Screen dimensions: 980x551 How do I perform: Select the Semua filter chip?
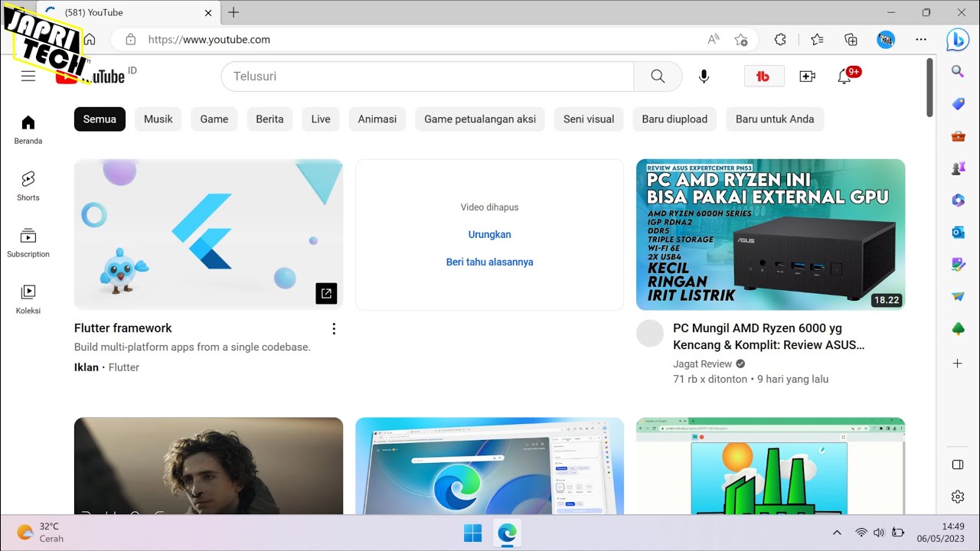[x=100, y=119]
